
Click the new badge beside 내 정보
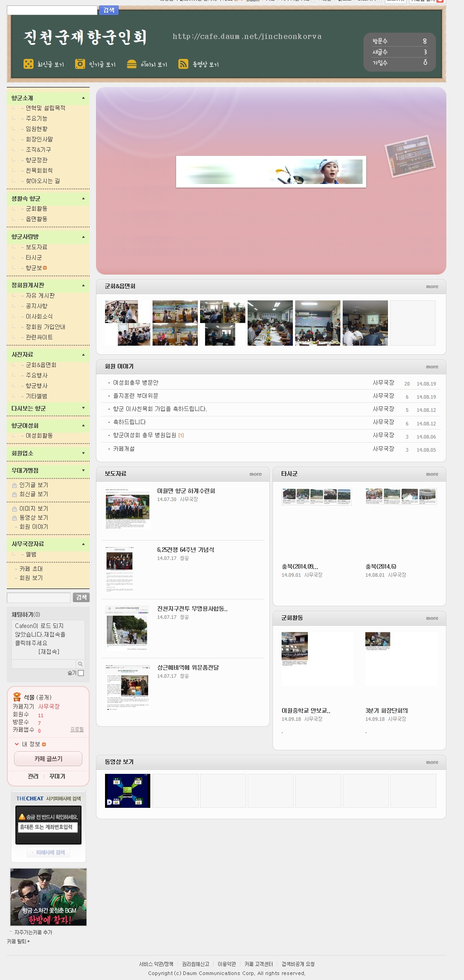tap(44, 744)
